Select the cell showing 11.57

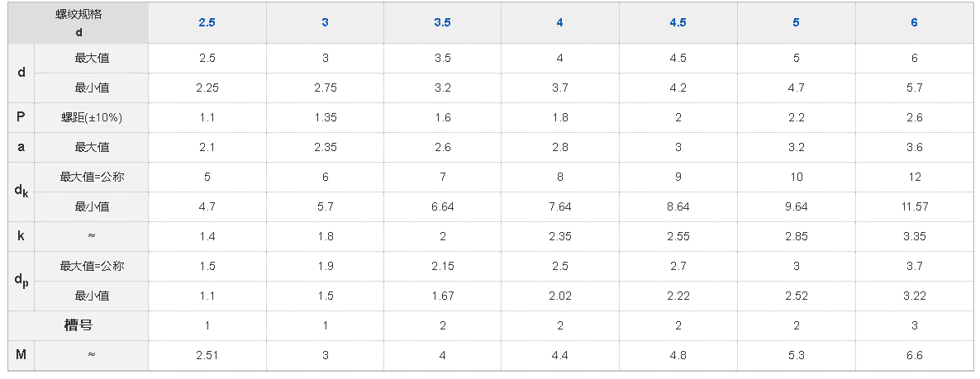click(914, 206)
